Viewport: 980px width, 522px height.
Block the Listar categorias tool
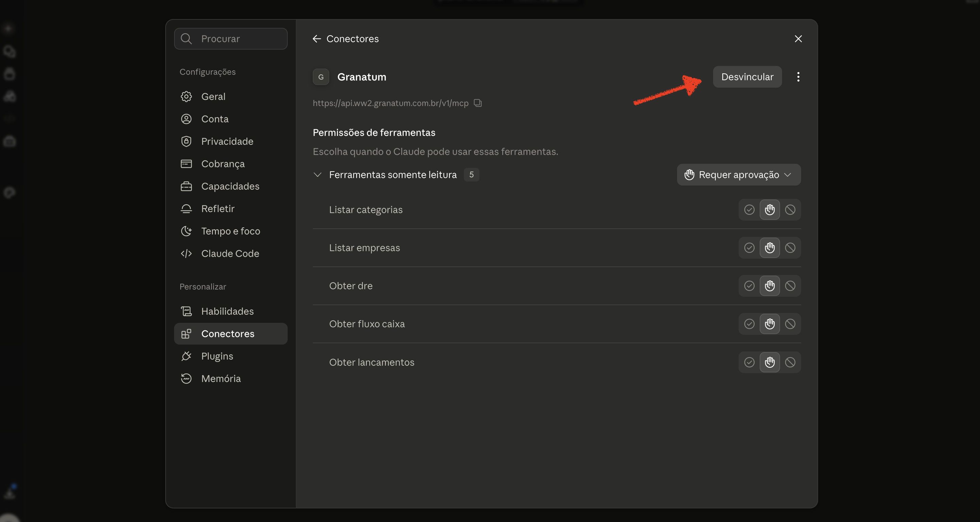click(x=790, y=210)
